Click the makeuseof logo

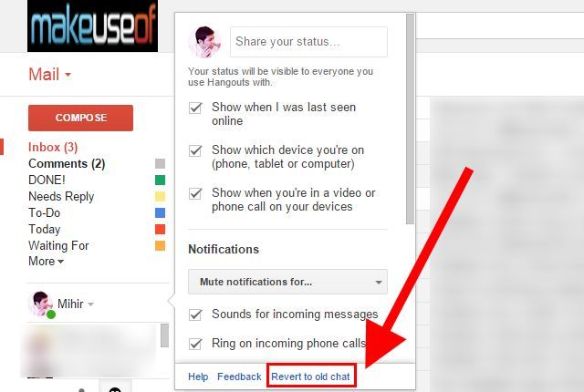(92, 26)
